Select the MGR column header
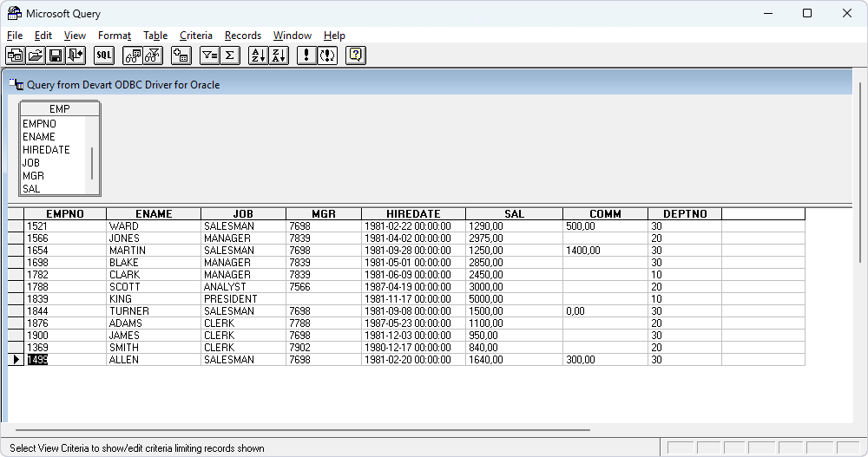Image resolution: width=868 pixels, height=457 pixels. coord(324,213)
